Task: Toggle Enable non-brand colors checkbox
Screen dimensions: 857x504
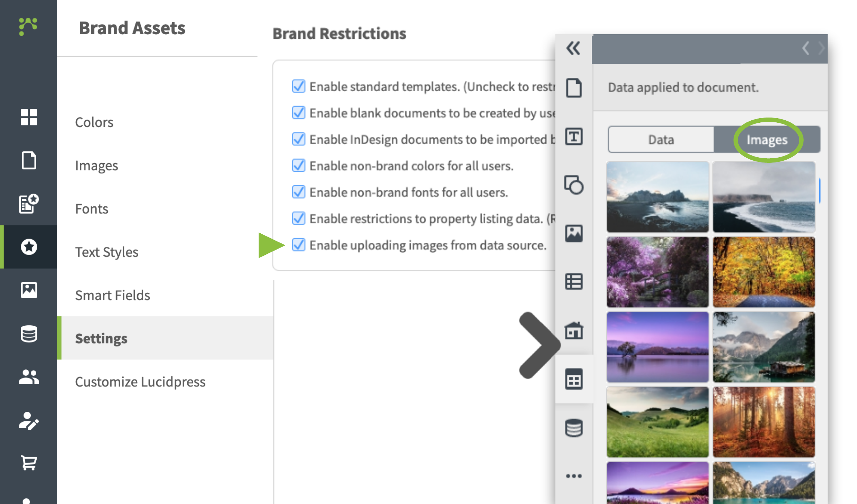Action: pos(298,165)
